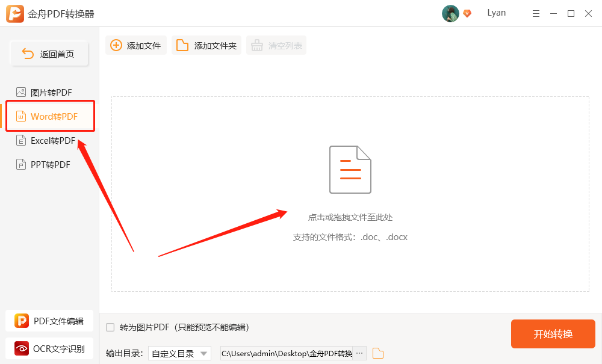602x364 pixels.
Task: Select PPT转PDF in the sidebar
Action: [x=43, y=164]
